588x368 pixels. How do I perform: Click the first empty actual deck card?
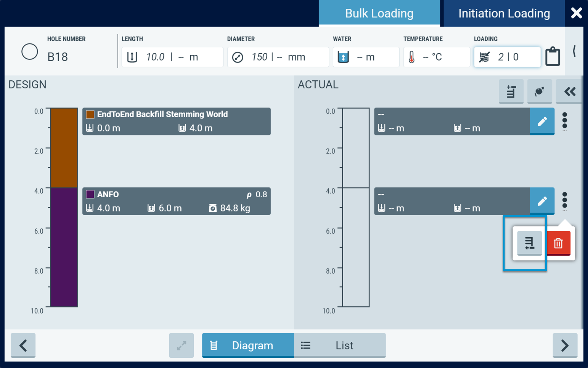pos(452,122)
